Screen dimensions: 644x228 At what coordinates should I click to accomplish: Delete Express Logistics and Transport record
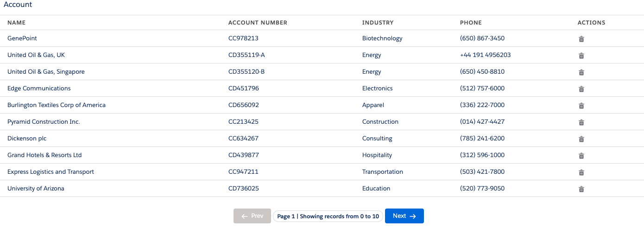[581, 172]
